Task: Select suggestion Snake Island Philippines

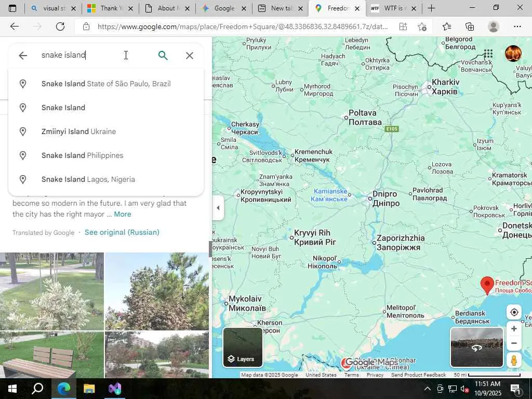Action: 106,155
